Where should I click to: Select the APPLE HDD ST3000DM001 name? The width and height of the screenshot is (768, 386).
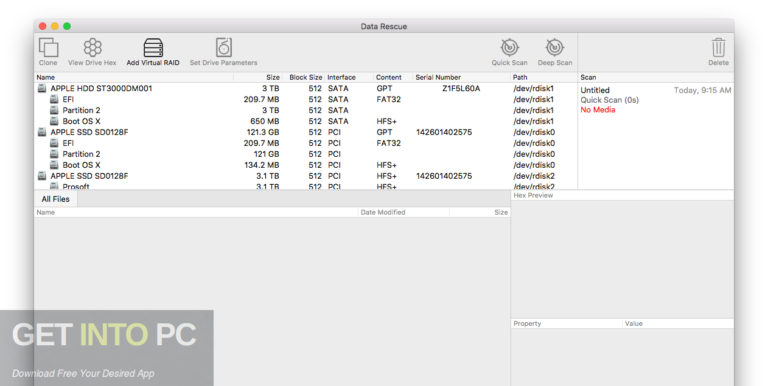click(x=101, y=89)
